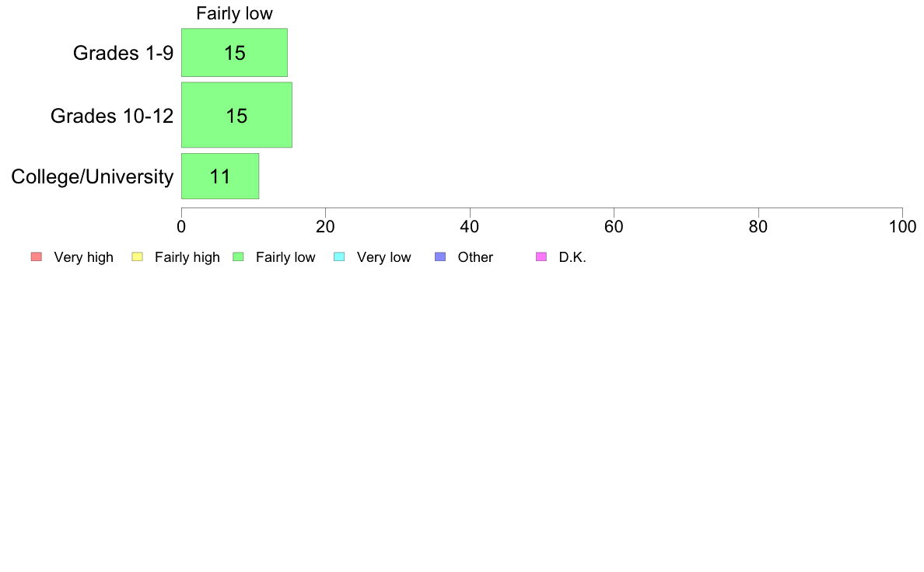The height and width of the screenshot is (572, 924).
Task: Select the College/University green bar
Action: point(220,176)
